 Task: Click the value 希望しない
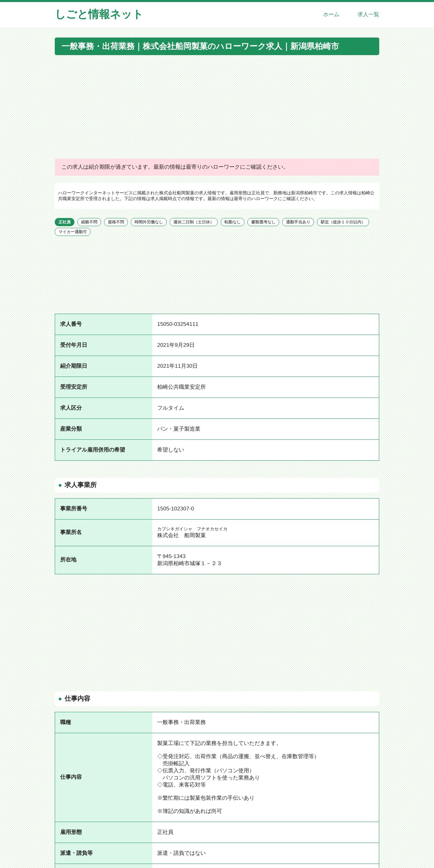[171, 450]
